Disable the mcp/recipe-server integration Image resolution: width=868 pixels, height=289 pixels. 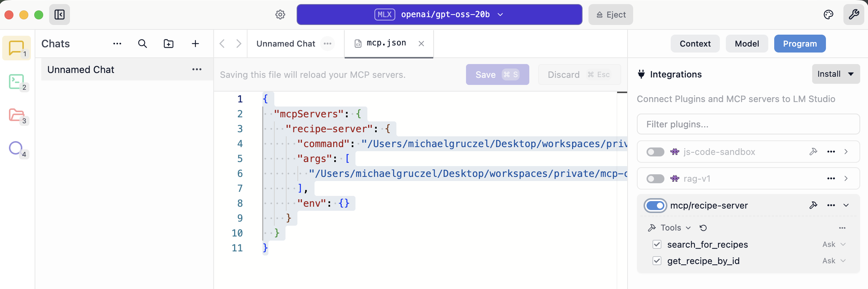coord(655,206)
